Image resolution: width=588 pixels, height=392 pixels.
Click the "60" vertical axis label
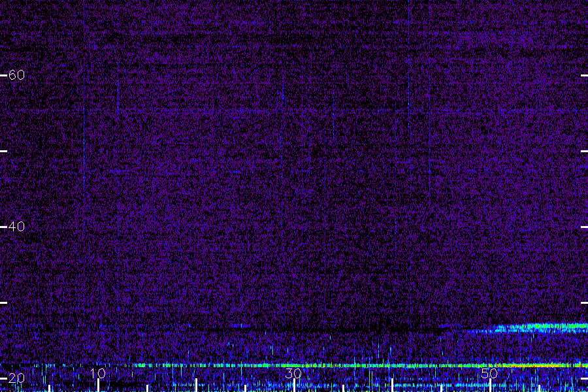pos(16,75)
